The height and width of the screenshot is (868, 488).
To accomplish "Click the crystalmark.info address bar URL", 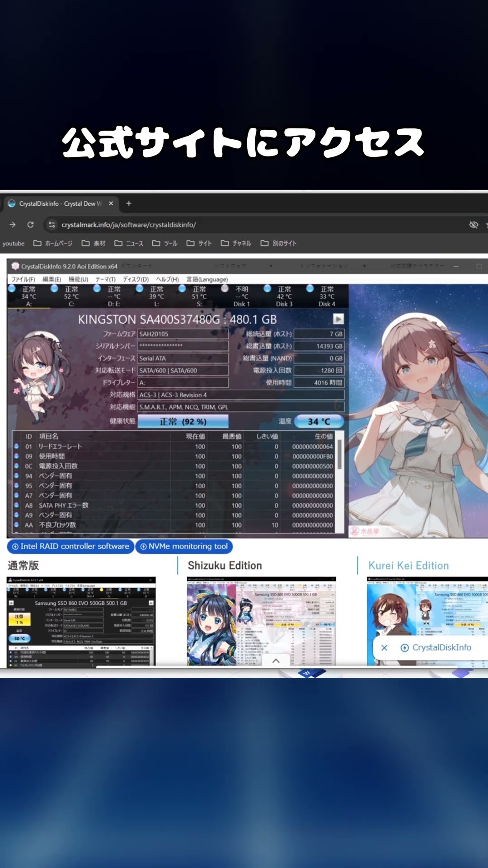I will tap(129, 225).
